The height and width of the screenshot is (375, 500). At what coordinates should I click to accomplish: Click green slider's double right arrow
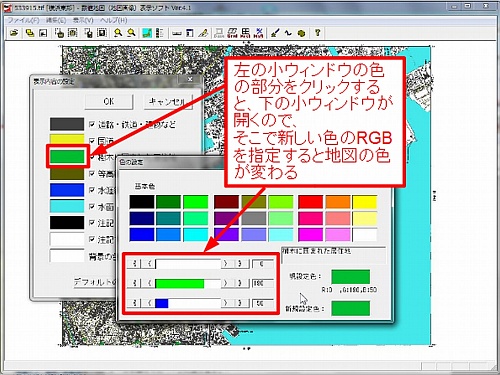tap(241, 284)
